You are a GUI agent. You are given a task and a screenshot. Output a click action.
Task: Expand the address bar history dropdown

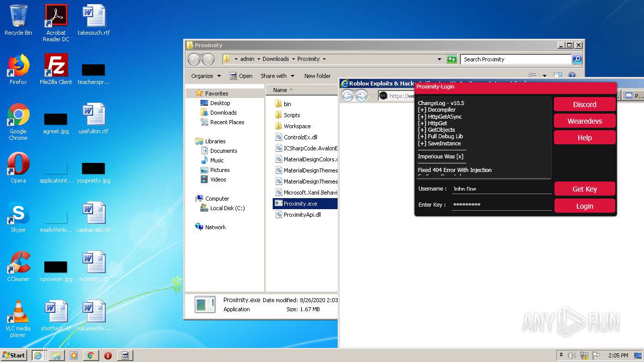tap(440, 59)
